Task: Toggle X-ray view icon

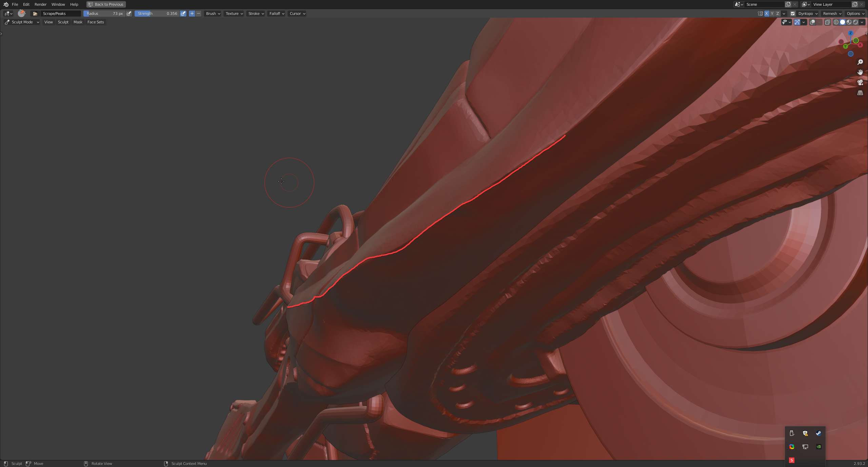Action: [x=828, y=22]
